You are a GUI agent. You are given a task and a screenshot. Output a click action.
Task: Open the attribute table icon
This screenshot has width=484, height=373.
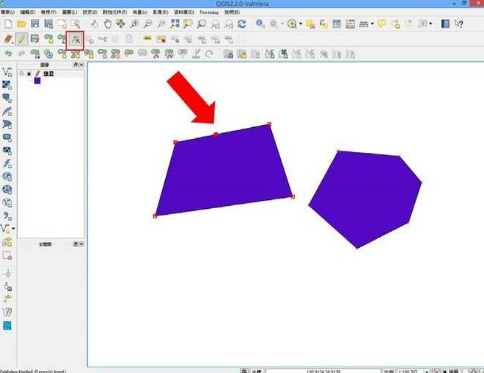[337, 24]
